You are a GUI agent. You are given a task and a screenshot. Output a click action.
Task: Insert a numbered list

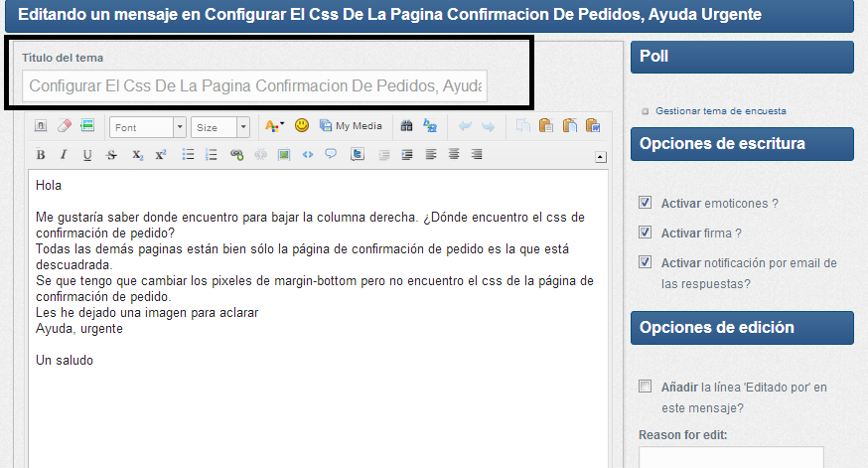[x=211, y=155]
